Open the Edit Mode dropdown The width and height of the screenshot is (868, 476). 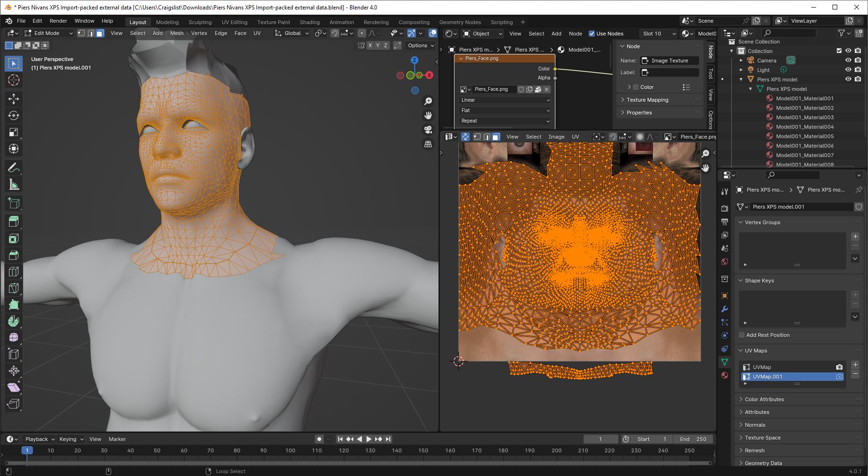[x=49, y=33]
